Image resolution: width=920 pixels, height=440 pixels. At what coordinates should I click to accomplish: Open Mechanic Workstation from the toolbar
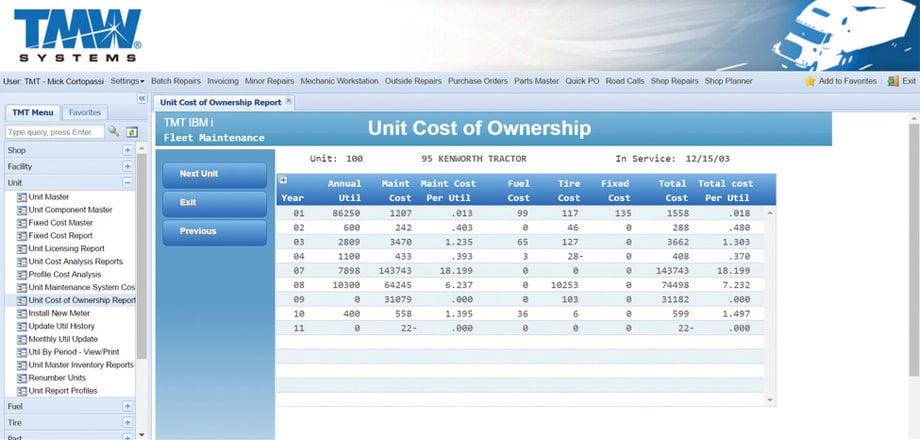point(339,81)
